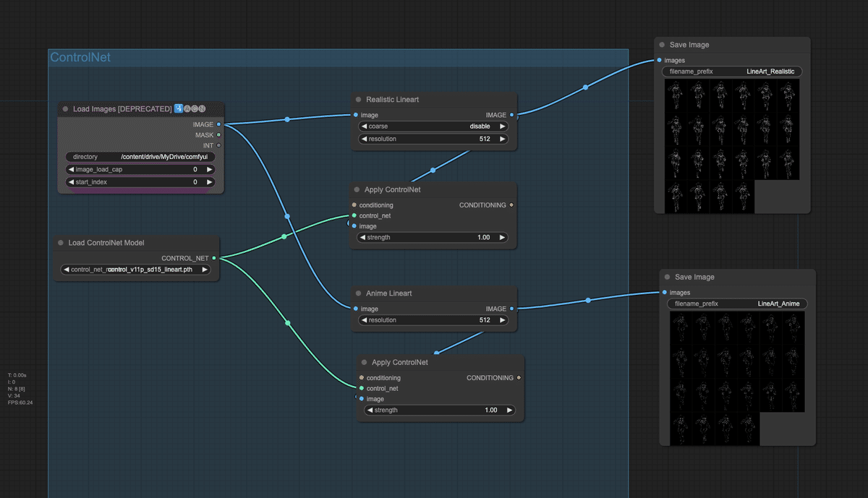The height and width of the screenshot is (498, 868).
Task: Click the CONTROL_NET output socket on Load ControlNet Model
Action: [213, 258]
